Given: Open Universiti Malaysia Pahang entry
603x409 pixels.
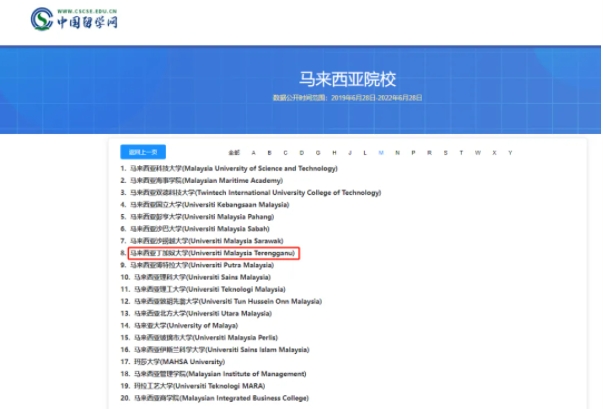Looking at the screenshot, I should (x=202, y=217).
